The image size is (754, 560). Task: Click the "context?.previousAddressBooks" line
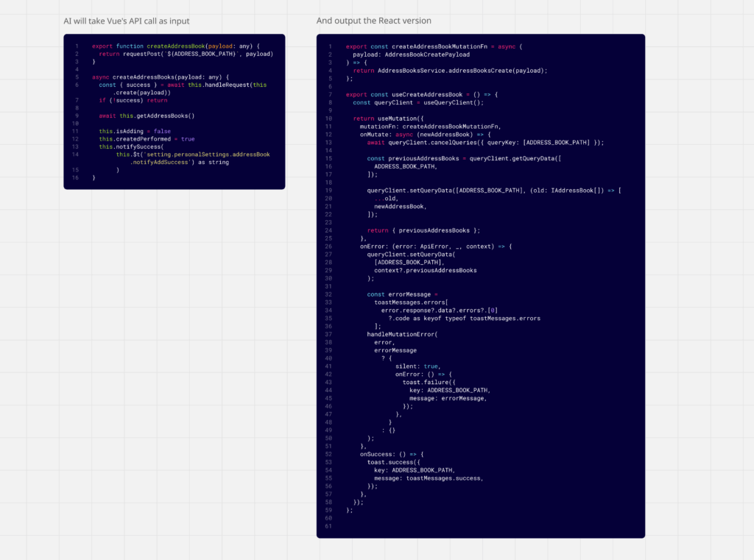[x=426, y=270]
